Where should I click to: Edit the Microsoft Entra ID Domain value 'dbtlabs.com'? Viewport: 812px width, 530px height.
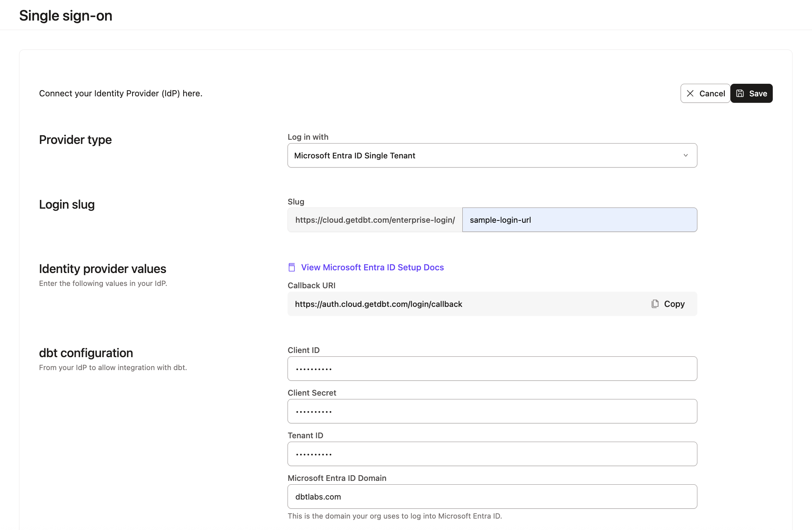[x=492, y=496]
